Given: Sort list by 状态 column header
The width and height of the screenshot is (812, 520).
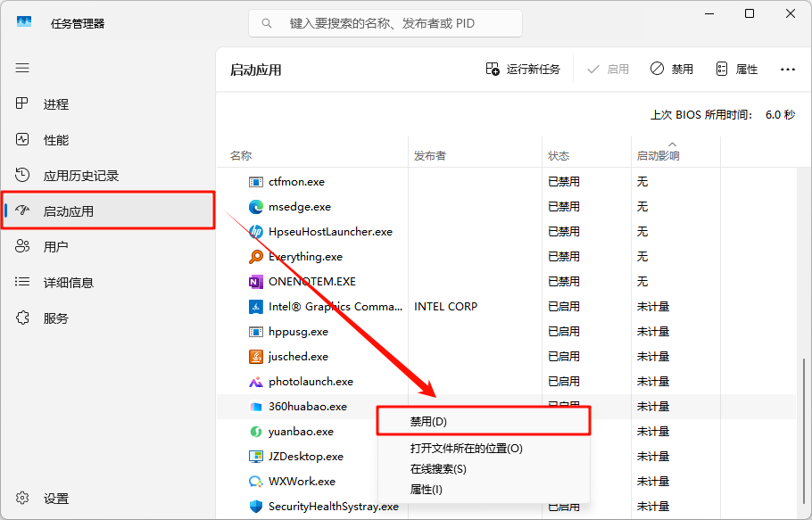Looking at the screenshot, I should 559,156.
